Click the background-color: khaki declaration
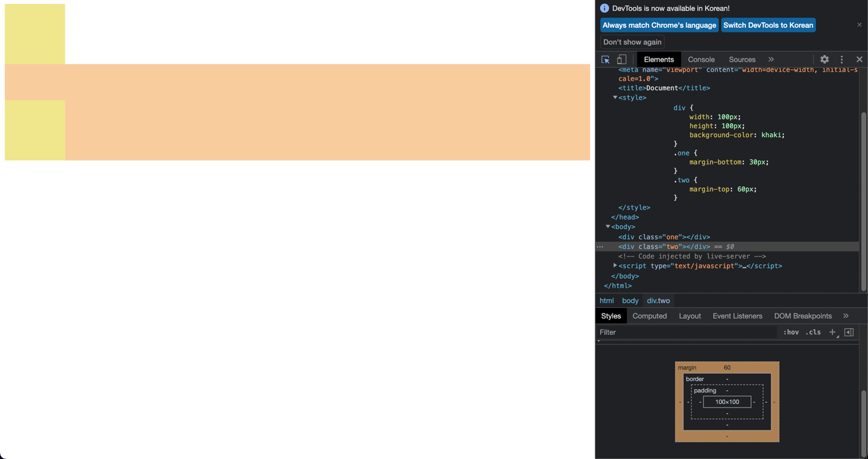Image resolution: width=868 pixels, height=459 pixels. 736,135
